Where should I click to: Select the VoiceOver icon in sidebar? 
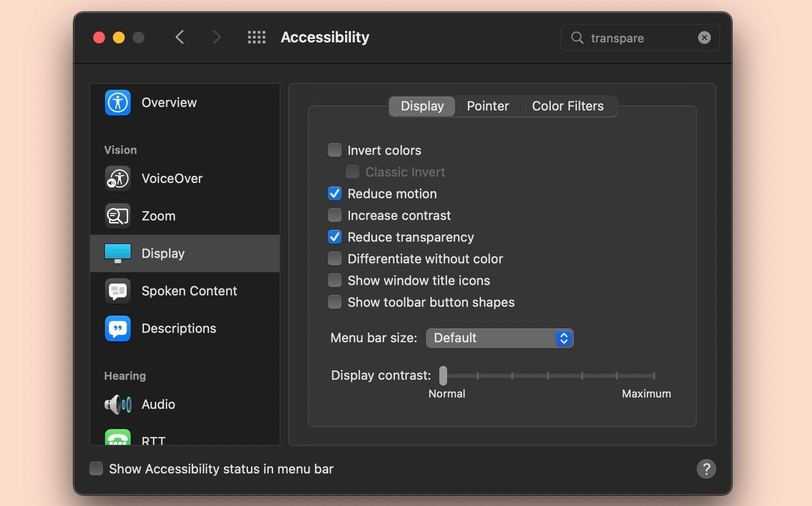click(118, 179)
